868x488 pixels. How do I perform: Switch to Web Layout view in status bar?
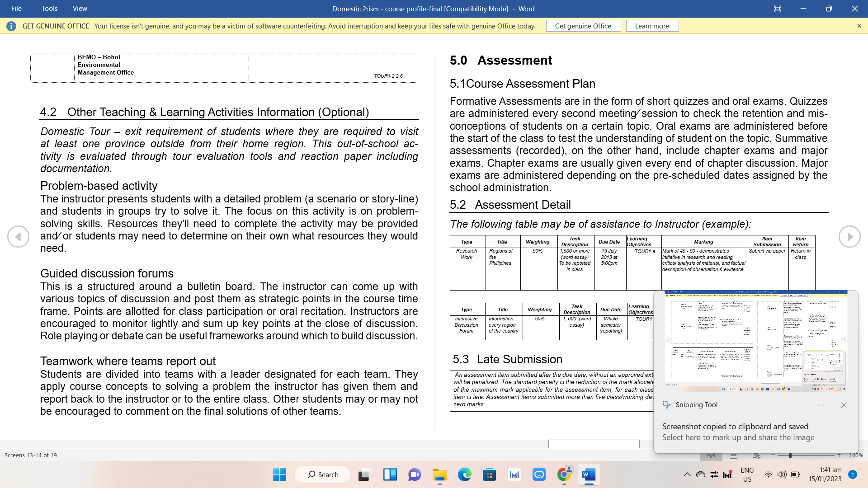[x=756, y=455]
